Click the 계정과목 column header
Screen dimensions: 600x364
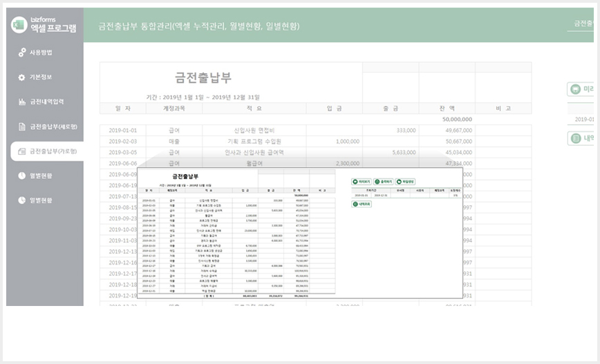click(x=174, y=108)
